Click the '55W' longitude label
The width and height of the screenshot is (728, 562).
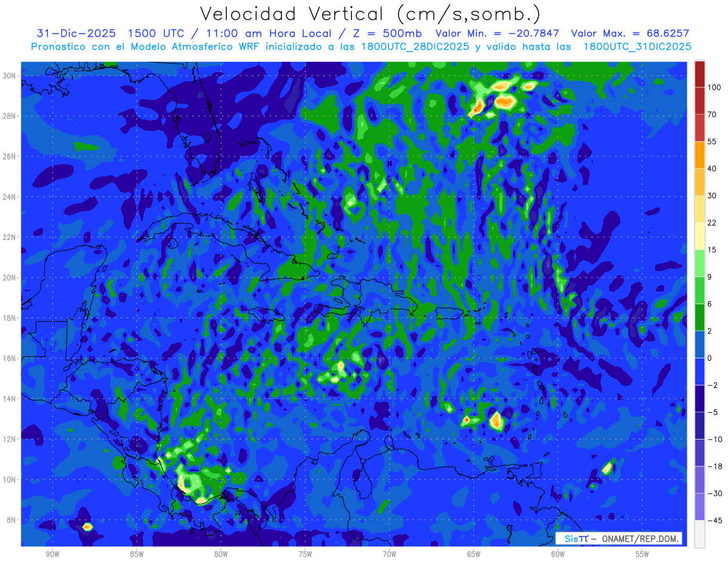tap(642, 554)
